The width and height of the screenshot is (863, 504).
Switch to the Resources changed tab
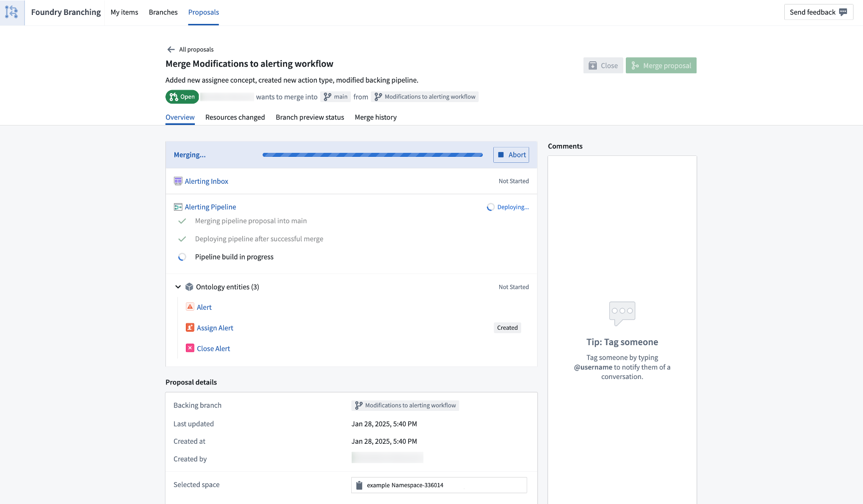(235, 117)
